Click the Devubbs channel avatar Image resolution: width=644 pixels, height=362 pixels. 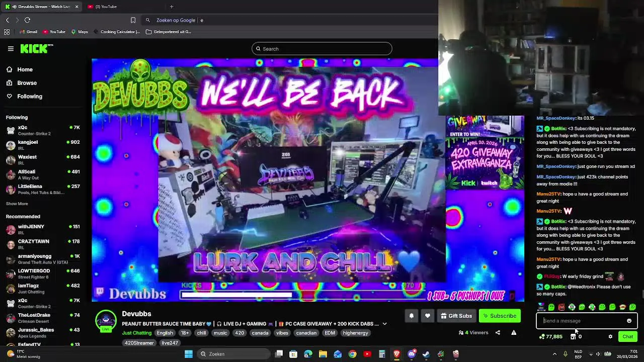pos(106,321)
